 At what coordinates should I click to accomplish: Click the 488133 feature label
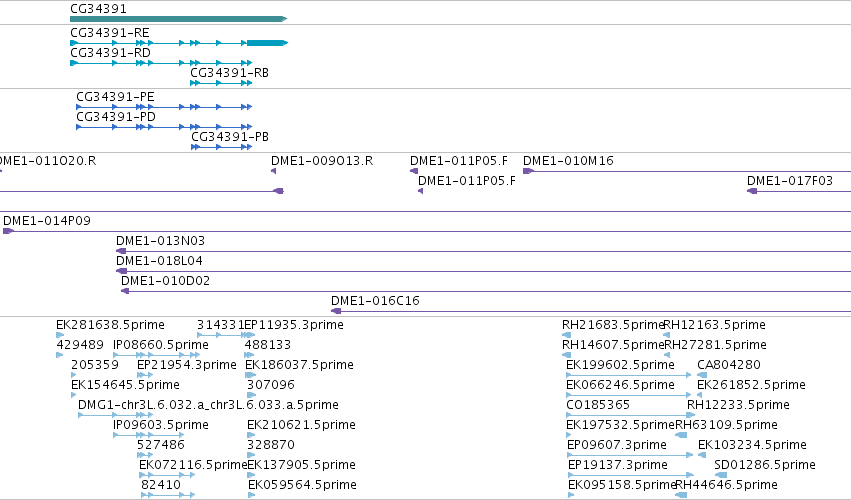click(x=268, y=345)
